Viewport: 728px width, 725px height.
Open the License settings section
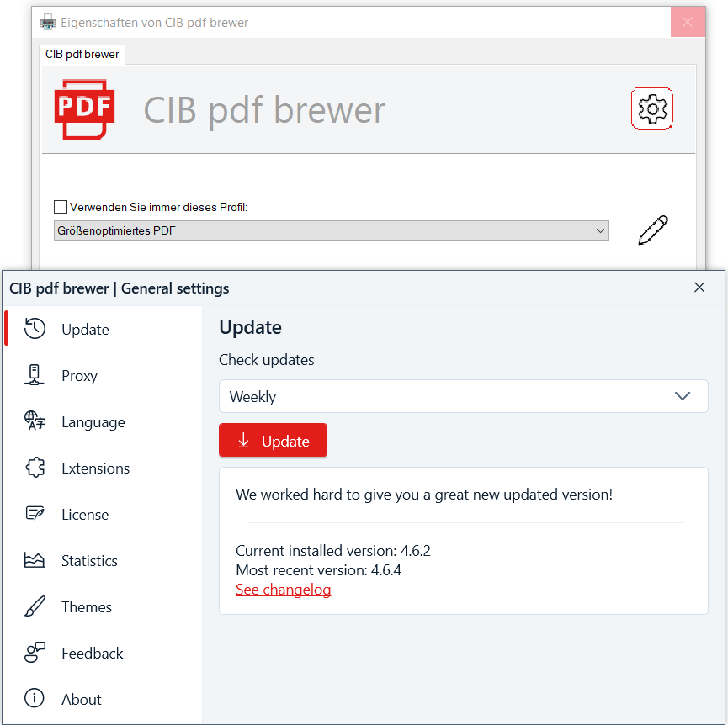click(103, 515)
